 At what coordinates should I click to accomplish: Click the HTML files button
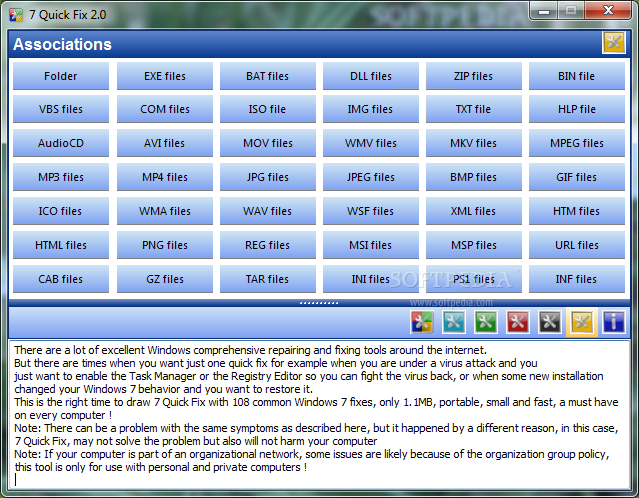pos(61,245)
